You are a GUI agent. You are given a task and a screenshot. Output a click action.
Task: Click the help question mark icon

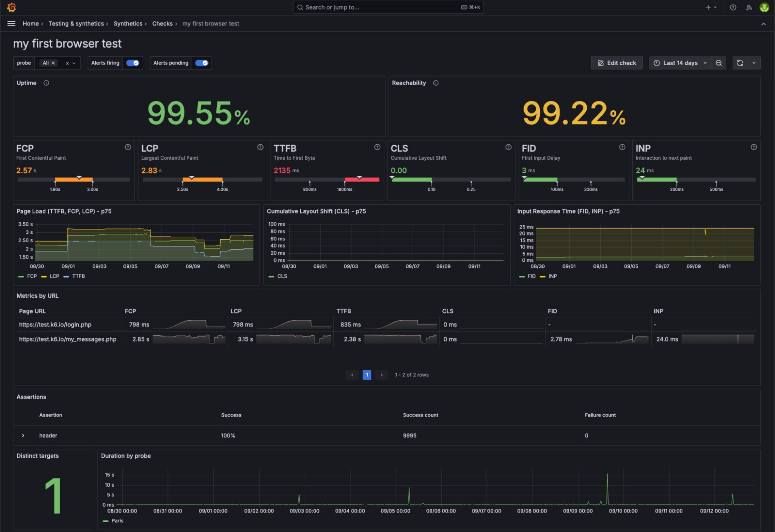coord(733,7)
